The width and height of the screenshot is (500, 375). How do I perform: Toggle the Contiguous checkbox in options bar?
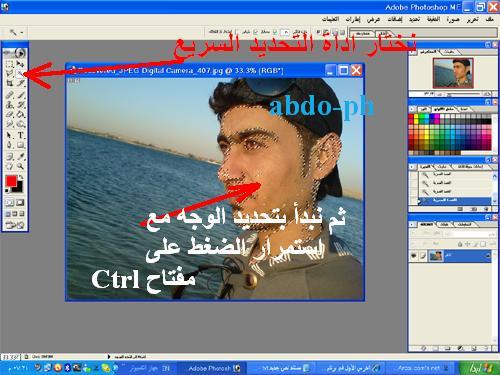pos(256,32)
